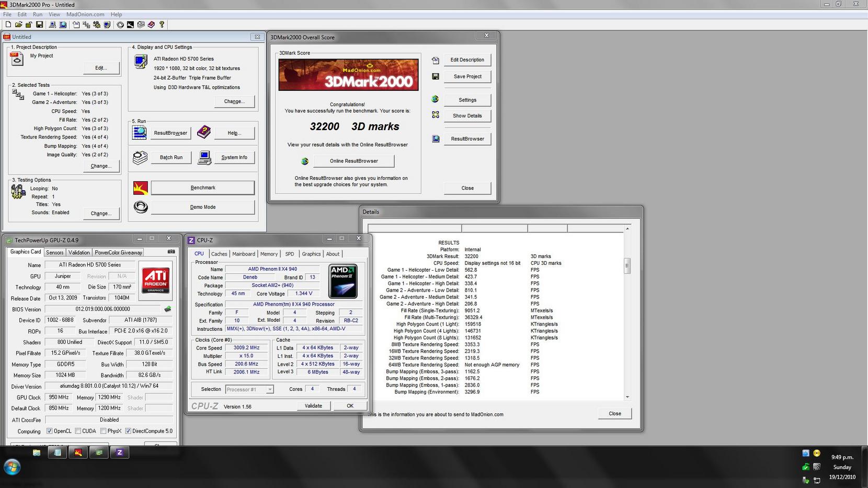Switch to the Memory tab in CPU-Z
This screenshot has width=868, height=488.
(x=269, y=254)
